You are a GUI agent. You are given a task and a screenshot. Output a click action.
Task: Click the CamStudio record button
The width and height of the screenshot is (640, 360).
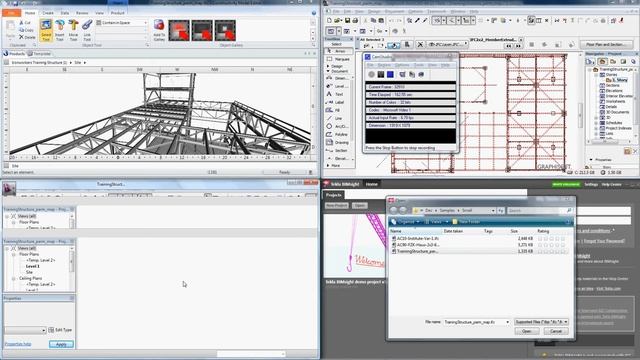(371, 74)
